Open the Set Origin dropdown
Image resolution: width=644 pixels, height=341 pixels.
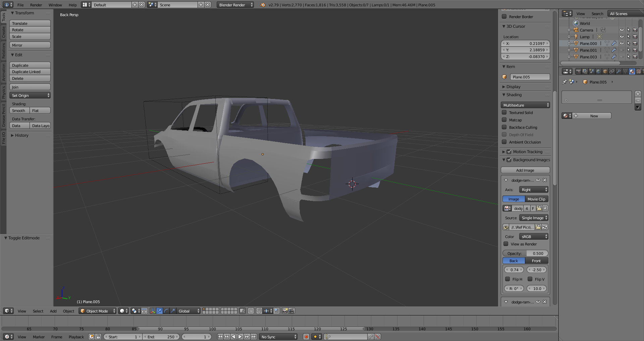point(30,96)
